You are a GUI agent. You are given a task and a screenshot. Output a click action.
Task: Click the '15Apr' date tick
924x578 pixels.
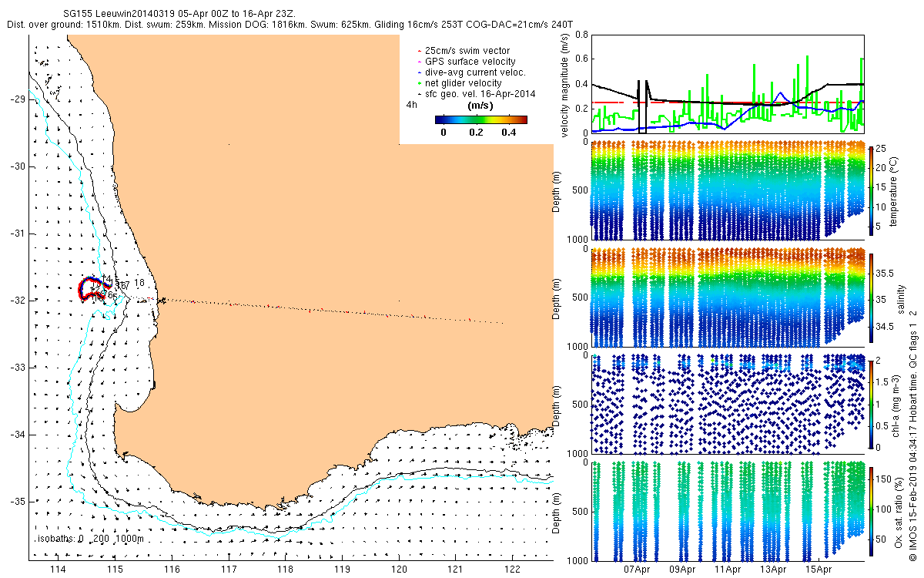(x=819, y=570)
